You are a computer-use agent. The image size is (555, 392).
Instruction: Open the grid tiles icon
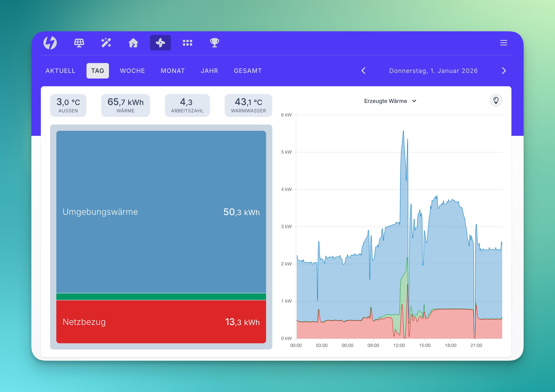tap(187, 43)
